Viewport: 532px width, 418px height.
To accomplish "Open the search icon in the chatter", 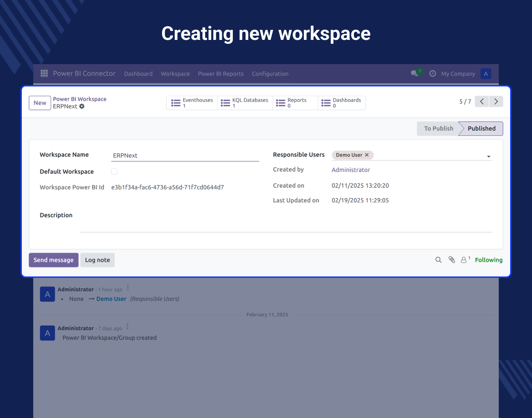I will 438,260.
